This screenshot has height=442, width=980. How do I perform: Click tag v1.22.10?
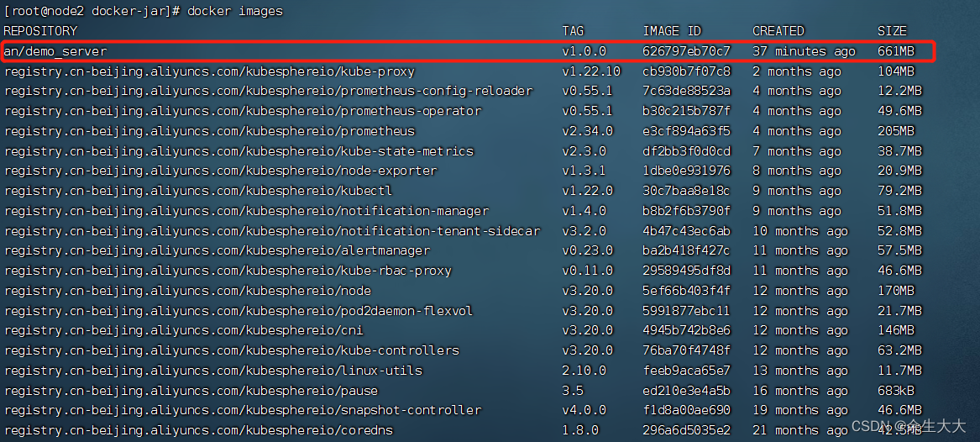[591, 71]
